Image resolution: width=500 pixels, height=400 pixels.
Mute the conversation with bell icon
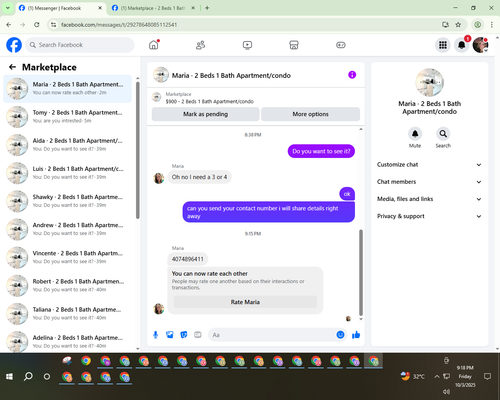415,134
